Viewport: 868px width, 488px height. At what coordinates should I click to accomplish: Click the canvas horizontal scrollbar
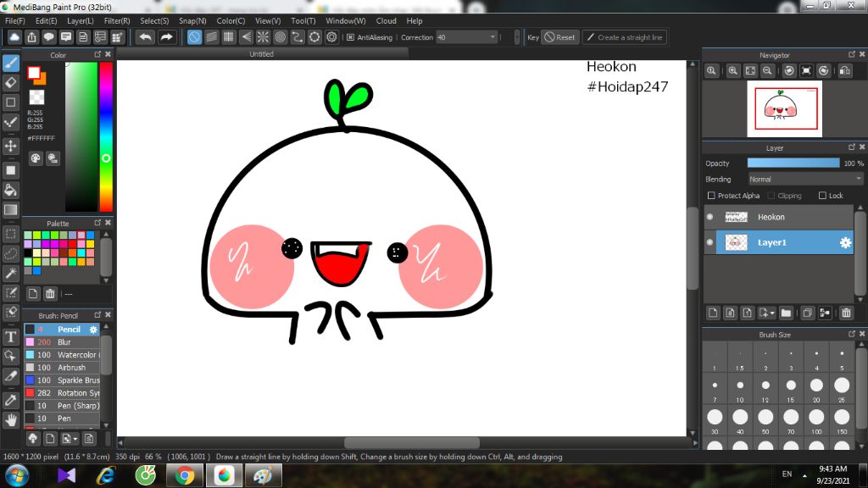tap(412, 443)
